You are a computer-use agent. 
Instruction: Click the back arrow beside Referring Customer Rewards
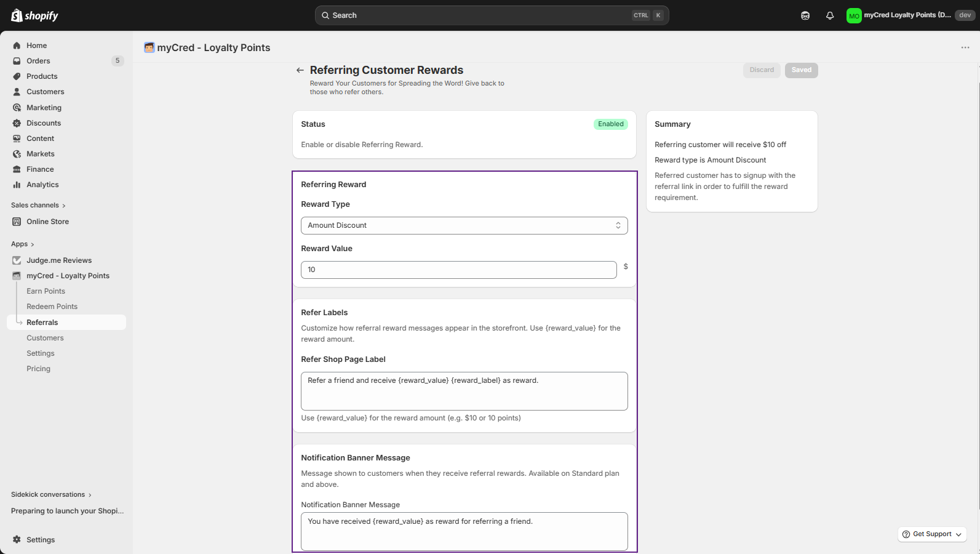coord(300,70)
